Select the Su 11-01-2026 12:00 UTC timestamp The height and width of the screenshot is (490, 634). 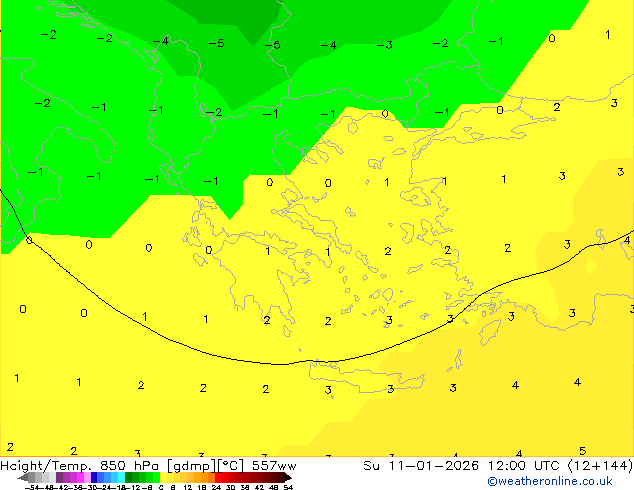click(x=463, y=466)
